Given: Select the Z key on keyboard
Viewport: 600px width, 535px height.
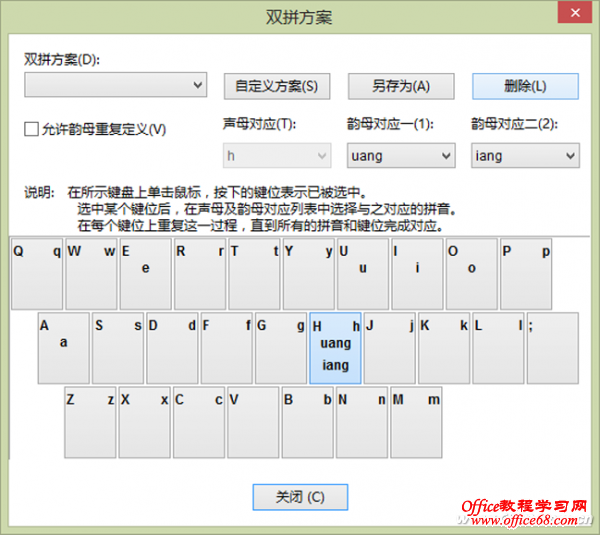Looking at the screenshot, I should tap(90, 422).
